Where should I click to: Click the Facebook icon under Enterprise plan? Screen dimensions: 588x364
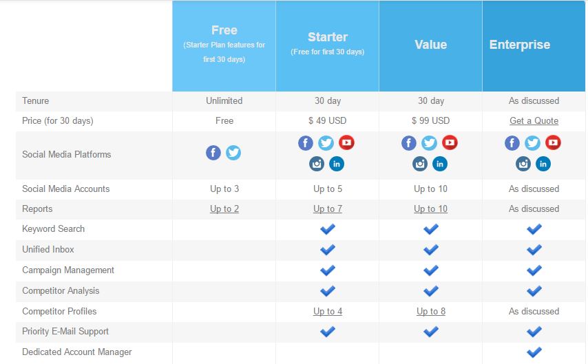point(512,143)
